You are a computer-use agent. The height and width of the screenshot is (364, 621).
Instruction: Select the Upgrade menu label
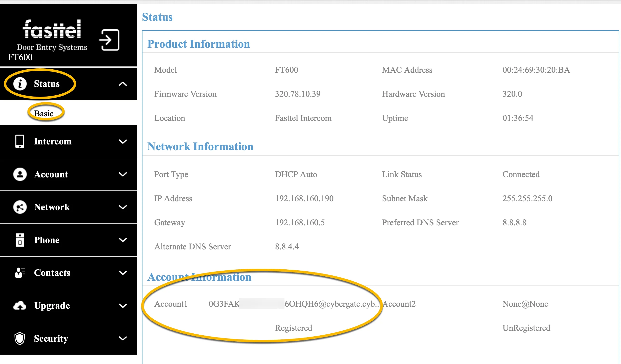click(x=52, y=305)
